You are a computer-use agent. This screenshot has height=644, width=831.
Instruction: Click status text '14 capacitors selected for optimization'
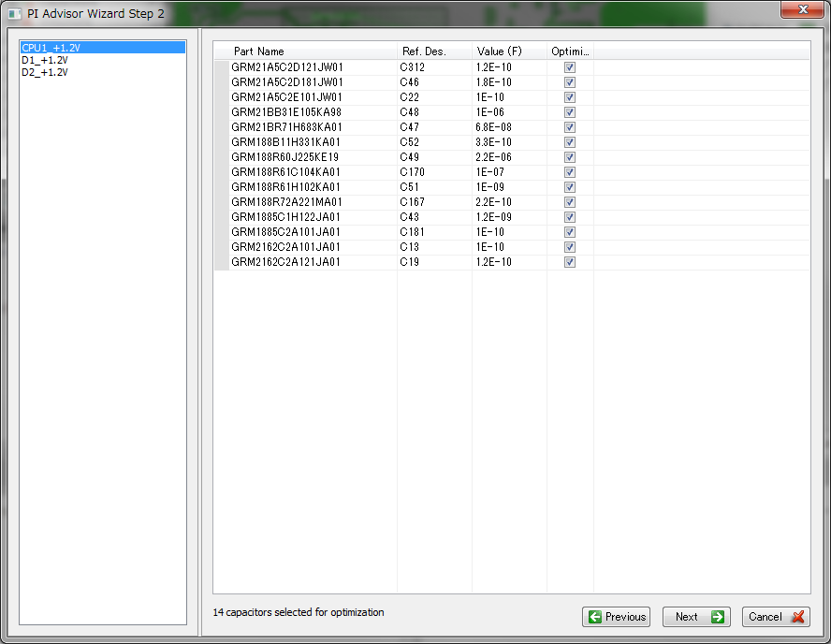(299, 613)
